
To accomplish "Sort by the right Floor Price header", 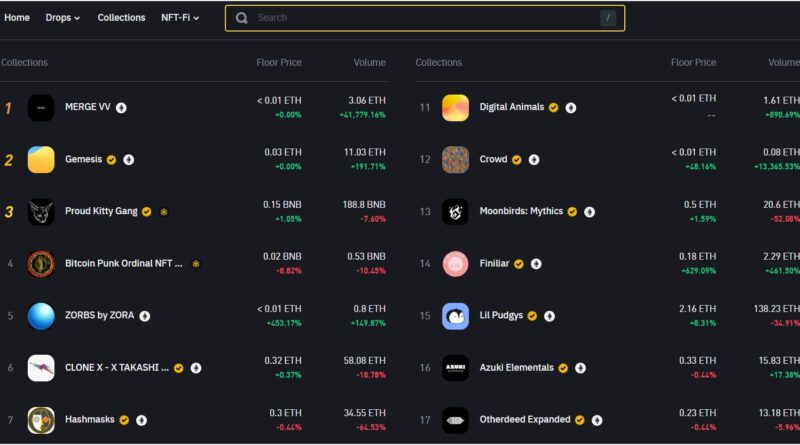I will tap(693, 62).
